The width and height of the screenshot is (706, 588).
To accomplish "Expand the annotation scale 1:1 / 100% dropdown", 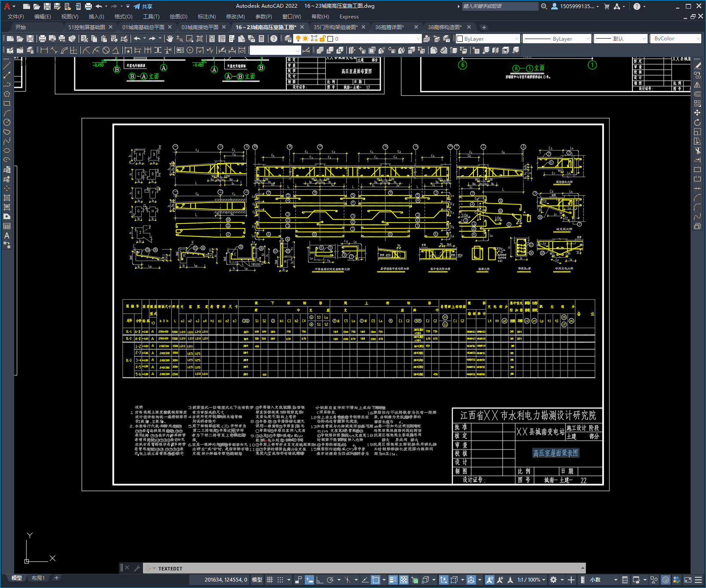I will 531,580.
